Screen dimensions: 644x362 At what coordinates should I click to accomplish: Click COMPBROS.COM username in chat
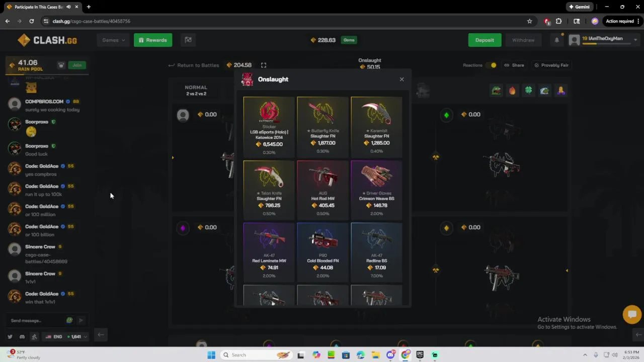coord(44,102)
